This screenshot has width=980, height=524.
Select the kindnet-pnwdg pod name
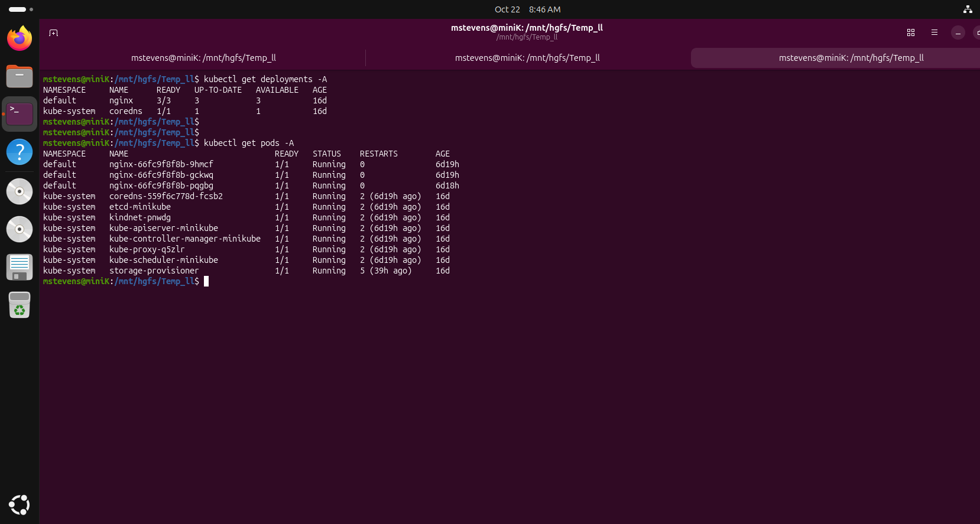[x=140, y=217]
